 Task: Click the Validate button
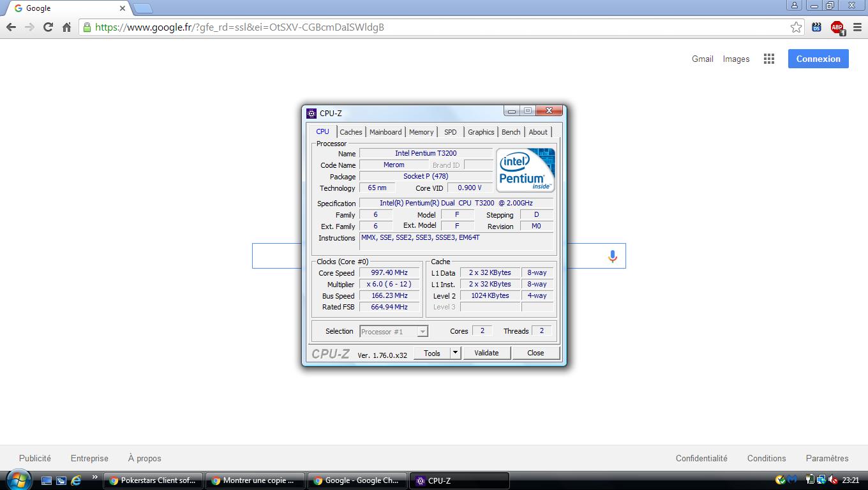[x=486, y=353]
